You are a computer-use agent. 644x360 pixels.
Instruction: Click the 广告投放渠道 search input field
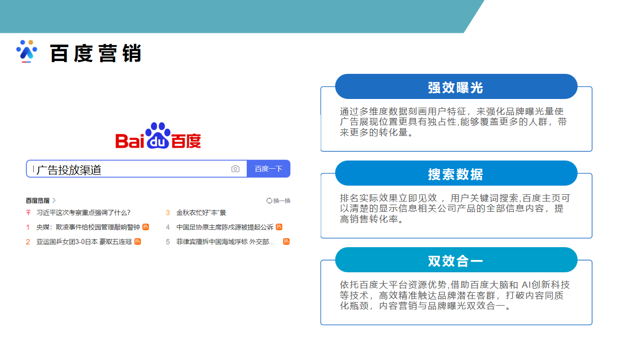tap(136, 169)
